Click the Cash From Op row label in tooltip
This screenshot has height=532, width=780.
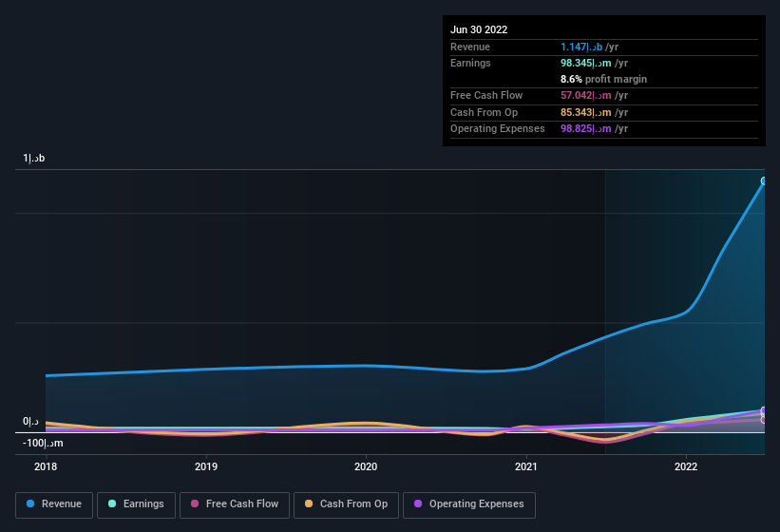484,112
